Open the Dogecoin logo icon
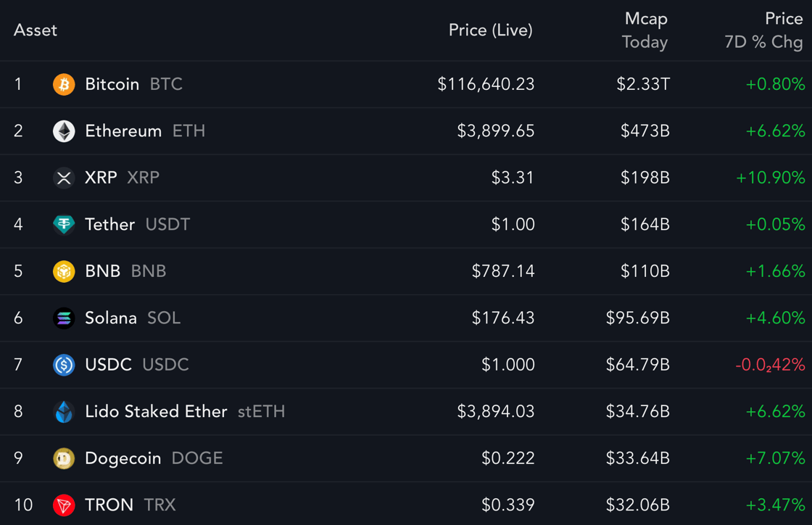The width and height of the screenshot is (812, 525). pyautogui.click(x=64, y=458)
